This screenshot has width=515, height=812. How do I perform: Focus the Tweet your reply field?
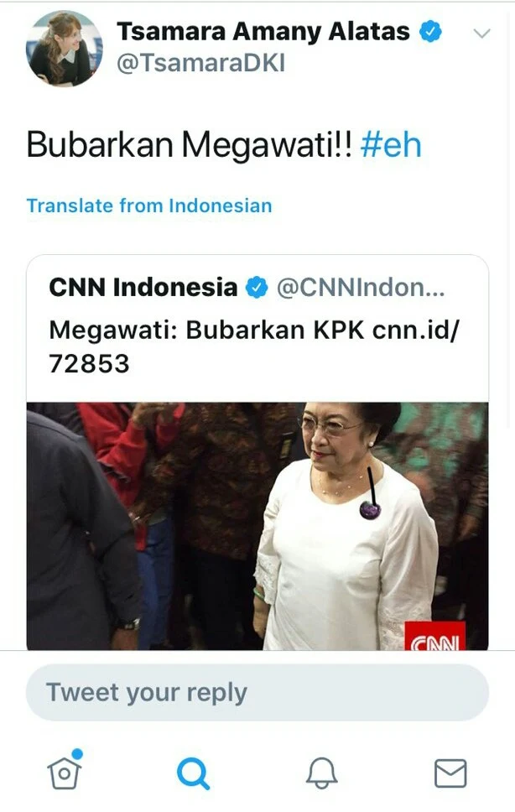click(x=257, y=692)
